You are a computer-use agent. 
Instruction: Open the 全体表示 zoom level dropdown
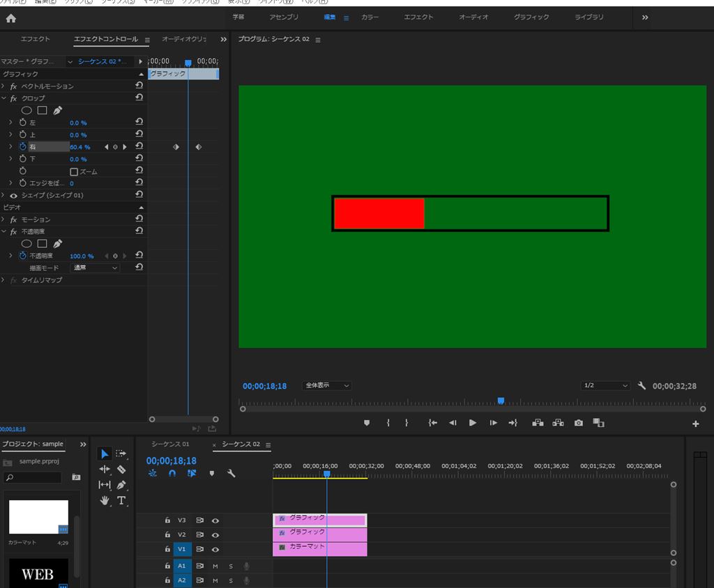[x=327, y=386]
